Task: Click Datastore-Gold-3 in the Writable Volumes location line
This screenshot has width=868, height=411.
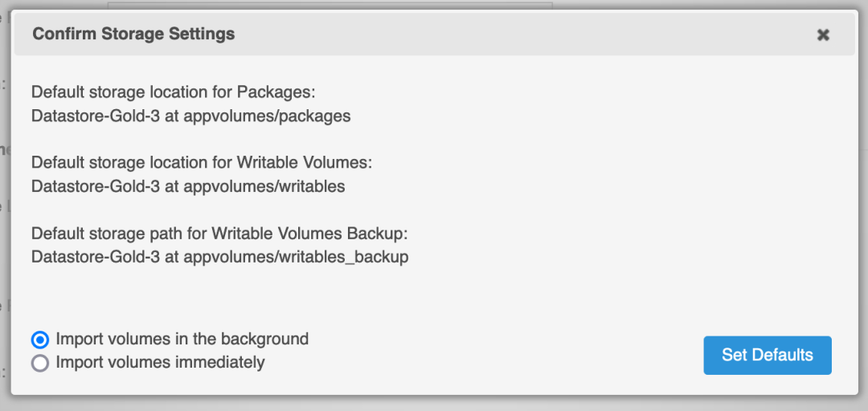Action: pyautogui.click(x=96, y=186)
